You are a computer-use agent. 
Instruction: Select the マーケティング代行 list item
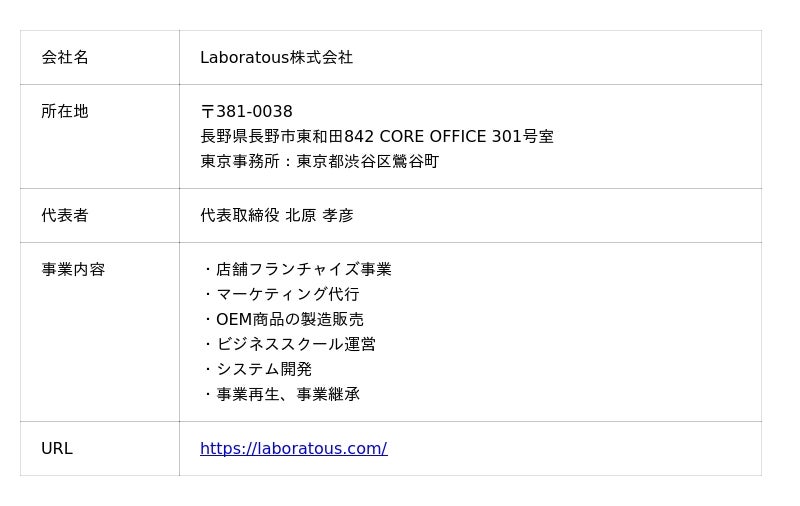(287, 295)
